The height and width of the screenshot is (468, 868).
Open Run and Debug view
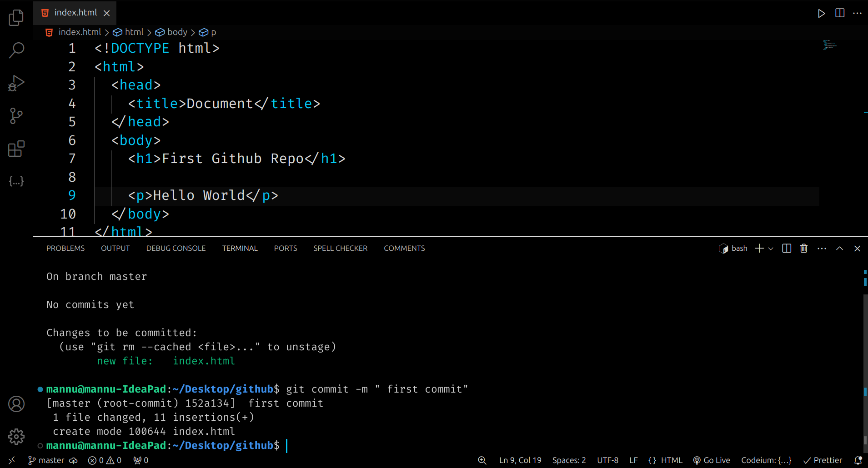click(x=16, y=83)
